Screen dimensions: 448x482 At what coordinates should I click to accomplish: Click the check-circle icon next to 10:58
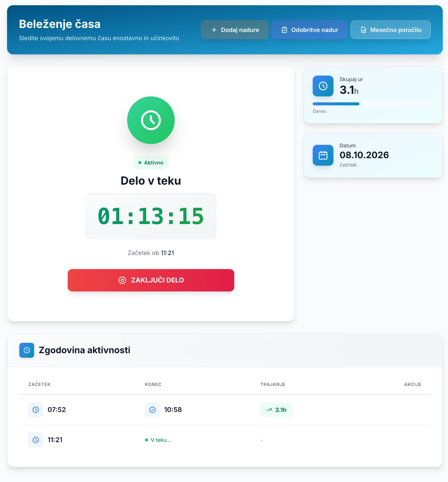(152, 410)
